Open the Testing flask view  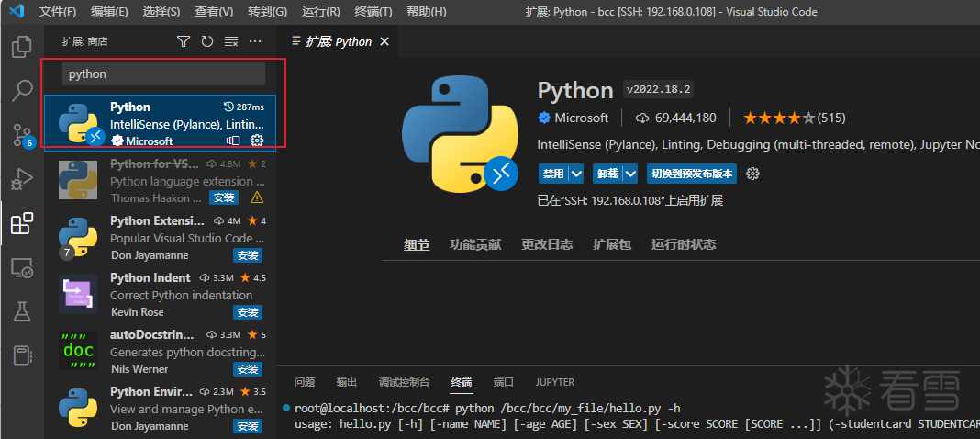(x=22, y=311)
